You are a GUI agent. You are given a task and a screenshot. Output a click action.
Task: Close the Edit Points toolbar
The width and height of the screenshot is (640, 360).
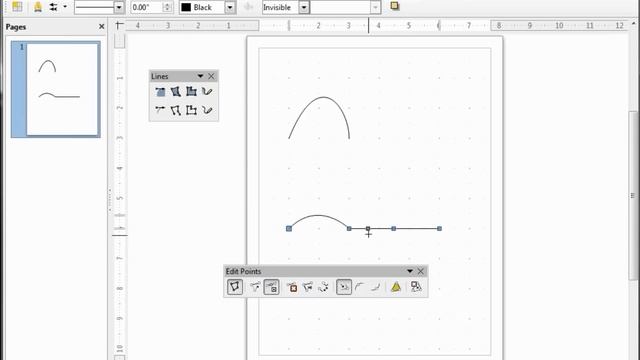pos(420,271)
